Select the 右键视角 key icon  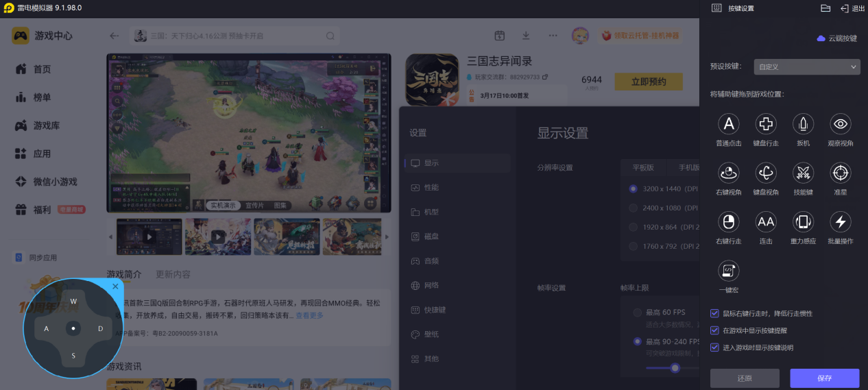728,173
